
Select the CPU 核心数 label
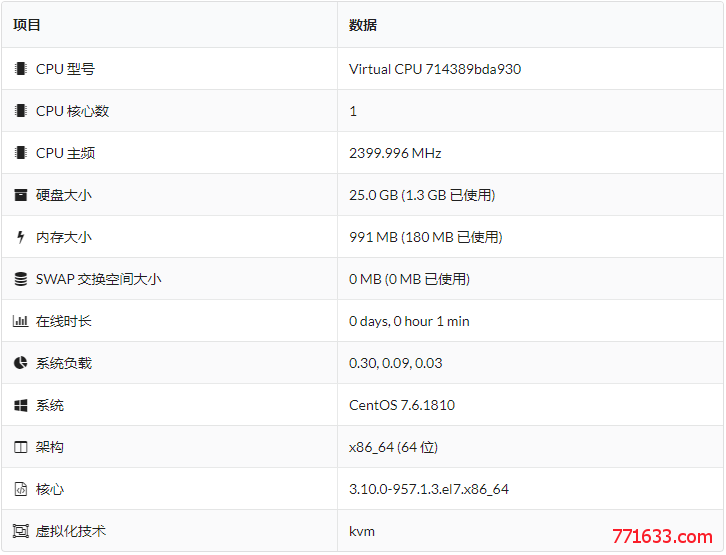(x=72, y=111)
